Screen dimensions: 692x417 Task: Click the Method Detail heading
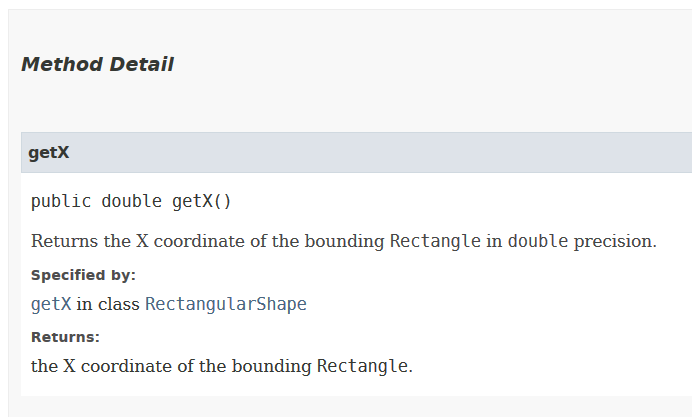tap(97, 65)
